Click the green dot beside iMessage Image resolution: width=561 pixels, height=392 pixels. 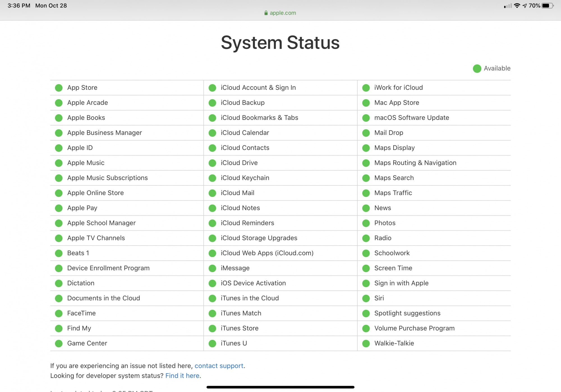pyautogui.click(x=212, y=268)
